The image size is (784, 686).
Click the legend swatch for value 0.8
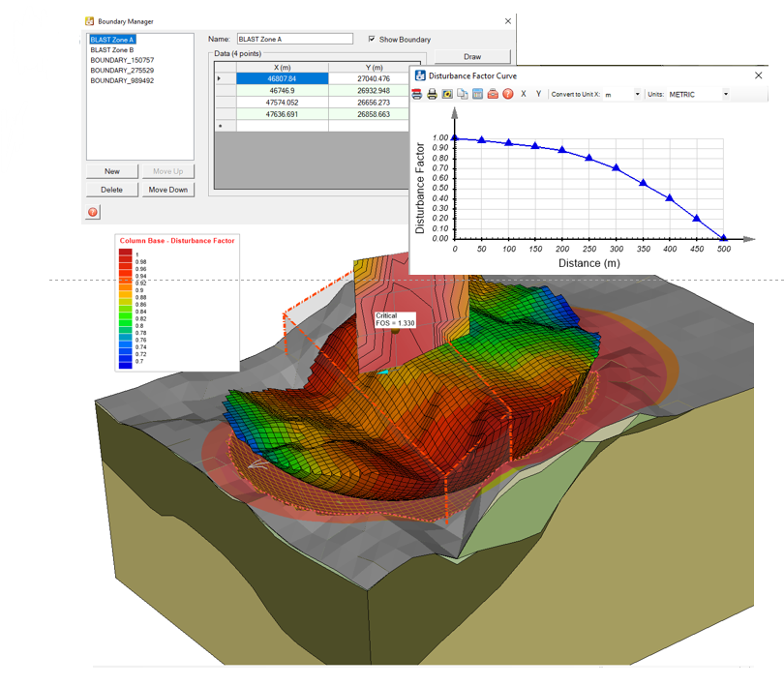click(x=125, y=324)
